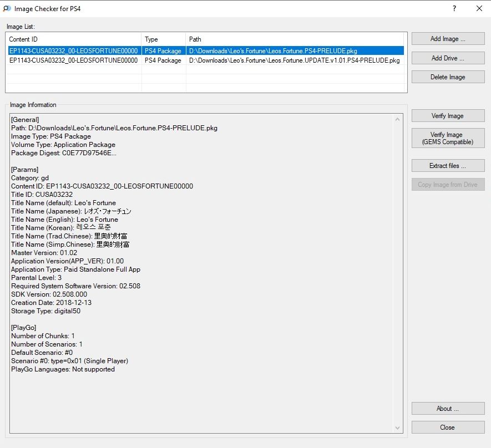Click the Path line under [General]

[x=114, y=128]
